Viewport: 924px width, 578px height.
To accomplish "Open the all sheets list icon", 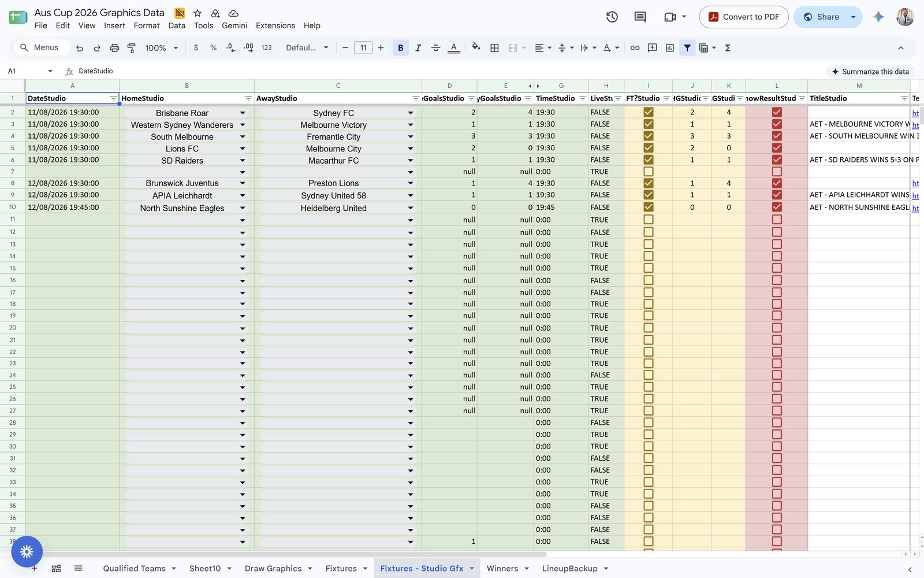I will click(79, 568).
